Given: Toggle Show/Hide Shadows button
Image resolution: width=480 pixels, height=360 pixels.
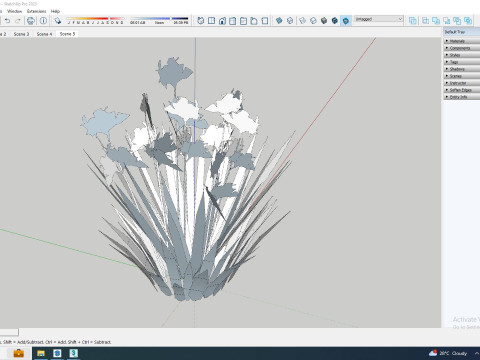Looking at the screenshot, I should click(58, 21).
